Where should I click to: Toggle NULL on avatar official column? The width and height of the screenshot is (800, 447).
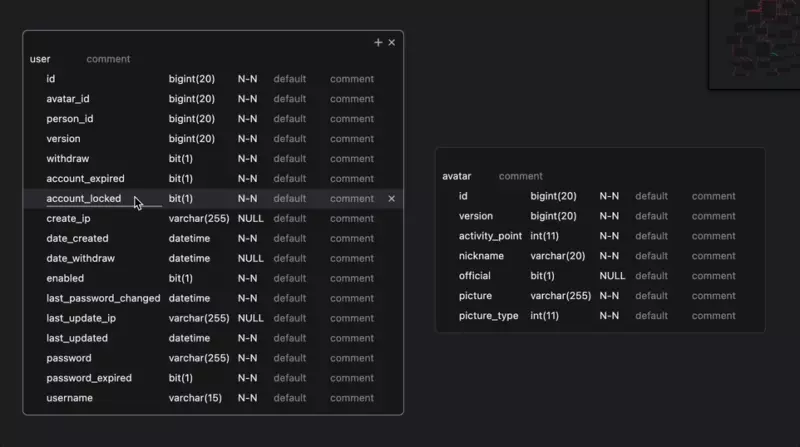(x=612, y=276)
